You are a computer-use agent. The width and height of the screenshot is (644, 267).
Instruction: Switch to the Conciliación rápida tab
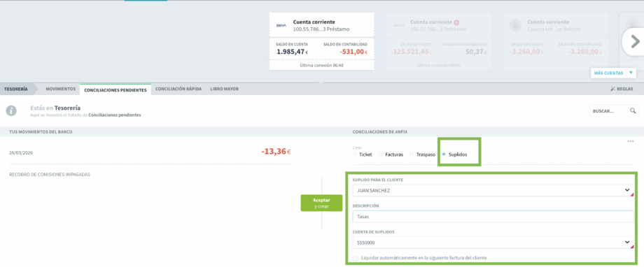pyautogui.click(x=178, y=89)
